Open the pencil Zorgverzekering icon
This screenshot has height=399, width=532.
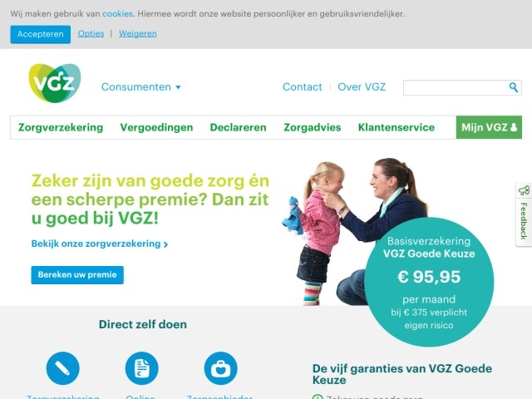point(63,368)
